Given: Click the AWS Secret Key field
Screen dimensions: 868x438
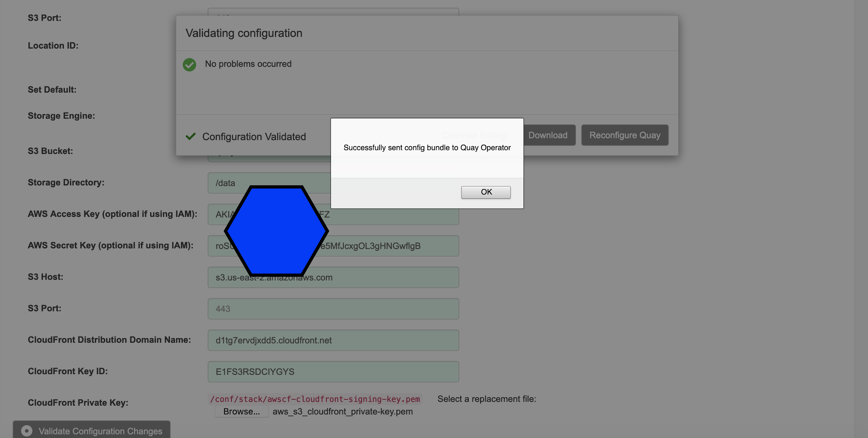Looking at the screenshot, I should click(x=387, y=246).
